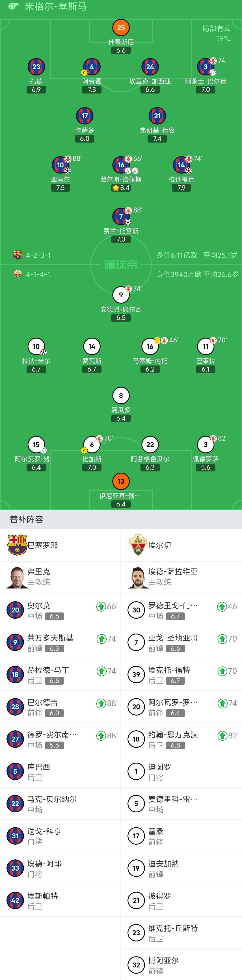Viewport: 242px width, 980px height.
Task: Click the referee whistle icon
Action: (x=13, y=6)
